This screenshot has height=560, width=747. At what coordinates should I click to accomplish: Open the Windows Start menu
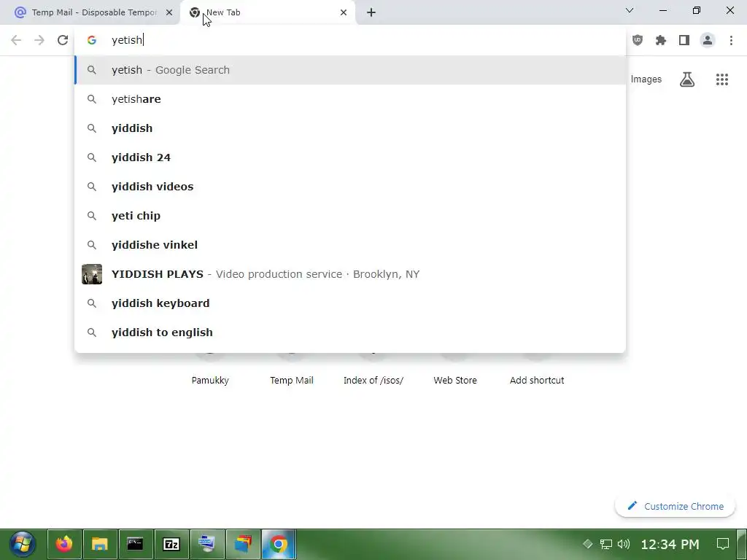[x=22, y=544]
